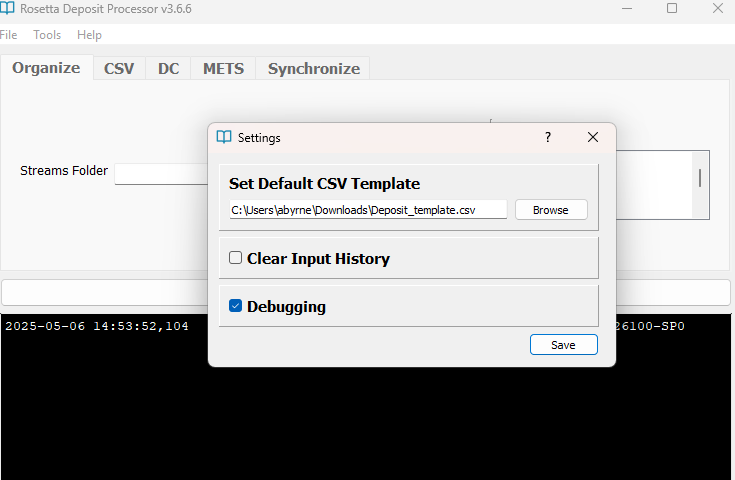Open the Tools menu
Viewport: 735px width, 480px height.
tap(47, 35)
